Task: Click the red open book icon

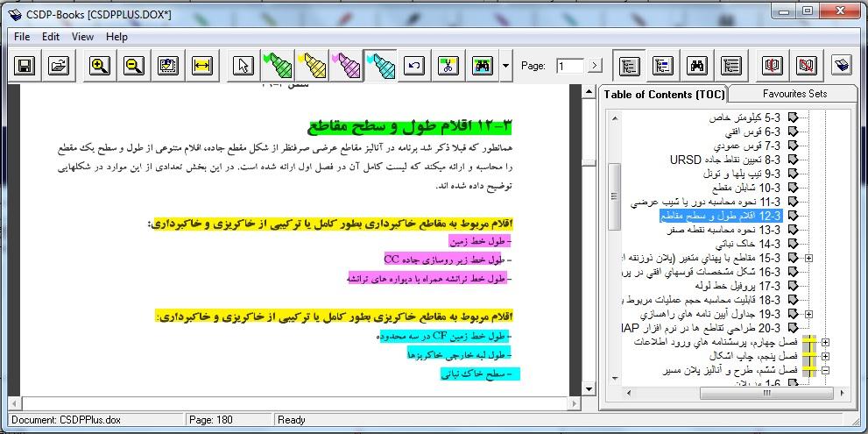Action: tap(773, 66)
